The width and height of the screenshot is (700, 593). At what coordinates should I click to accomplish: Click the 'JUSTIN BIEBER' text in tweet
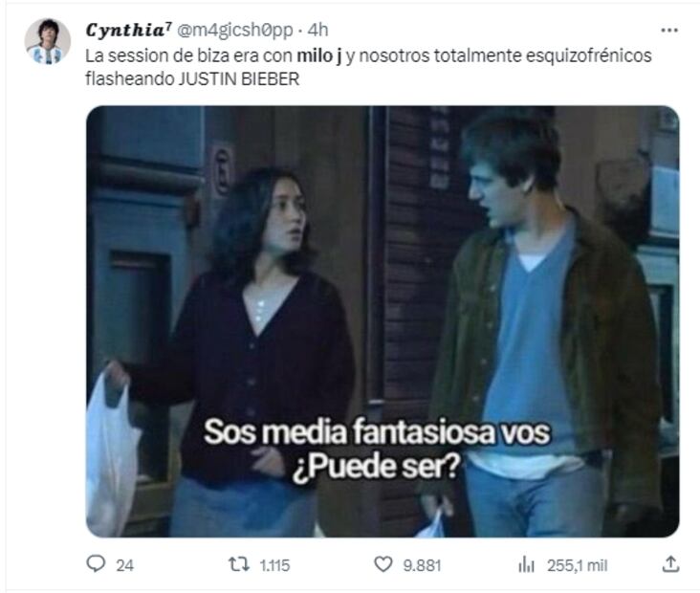[x=239, y=79]
